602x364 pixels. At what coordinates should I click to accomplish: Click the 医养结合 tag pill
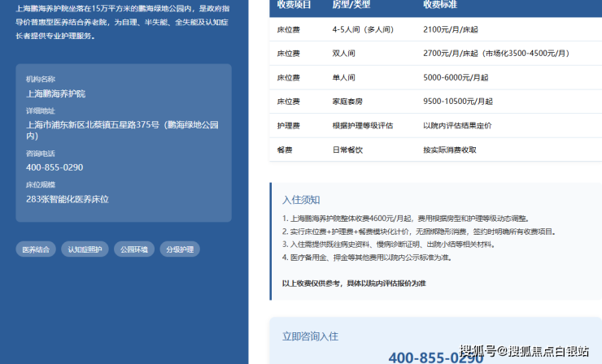coord(36,249)
